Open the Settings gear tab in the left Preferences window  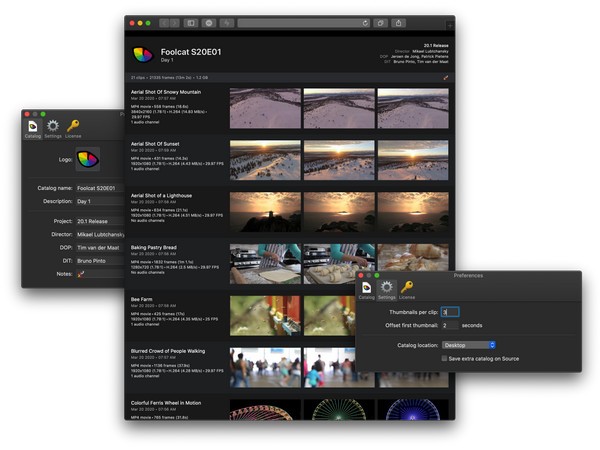[52, 128]
